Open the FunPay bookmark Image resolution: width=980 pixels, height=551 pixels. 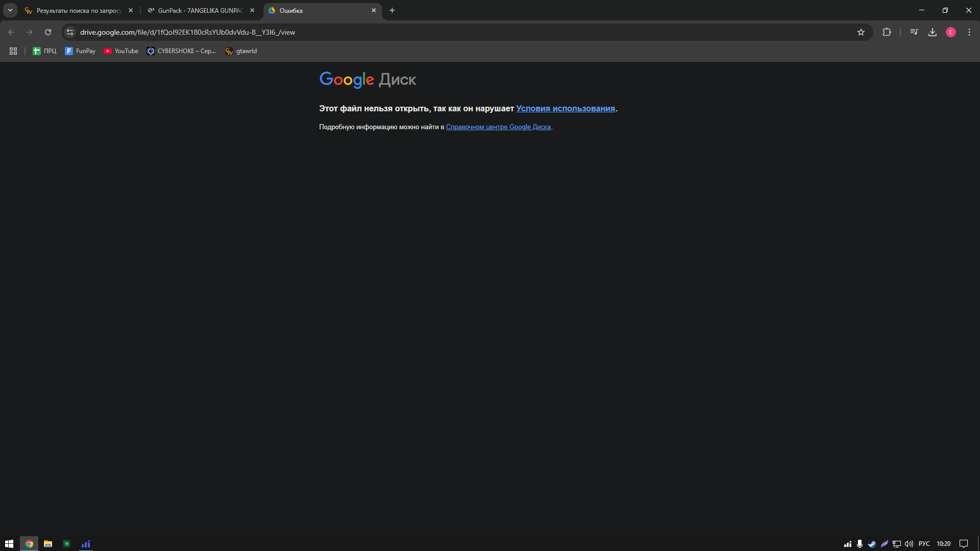[80, 51]
